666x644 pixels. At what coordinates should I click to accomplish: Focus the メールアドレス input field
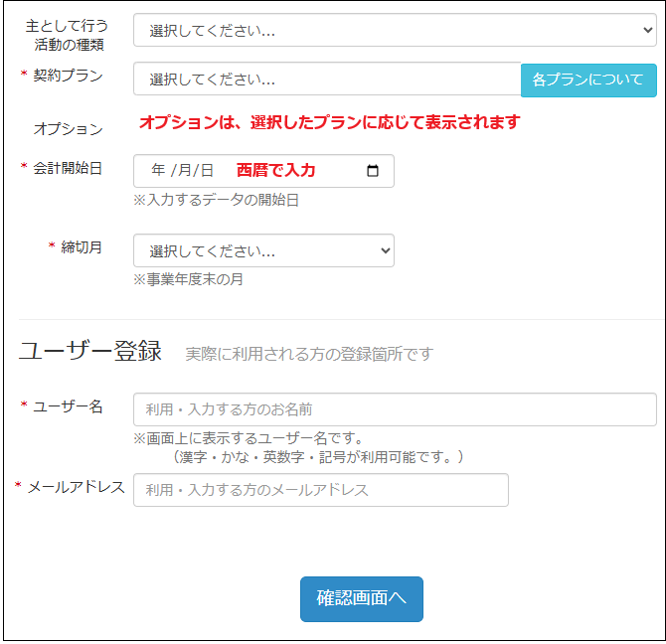[x=320, y=490]
